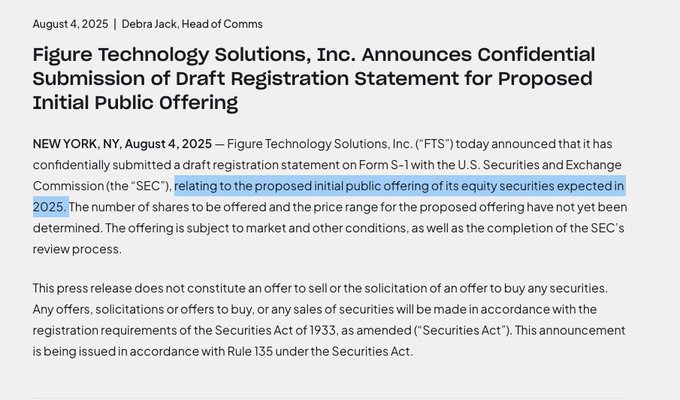Viewport: 680px width, 400px height.
Task: Click 'This press release' starting second paragraph
Action: click(x=82, y=288)
